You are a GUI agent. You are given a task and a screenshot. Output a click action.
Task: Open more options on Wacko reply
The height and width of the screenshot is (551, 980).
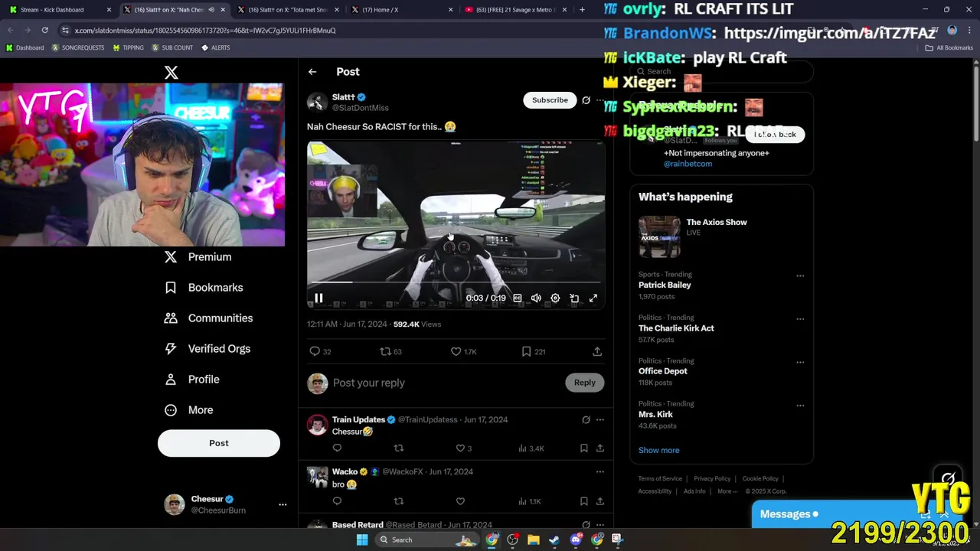(x=600, y=471)
